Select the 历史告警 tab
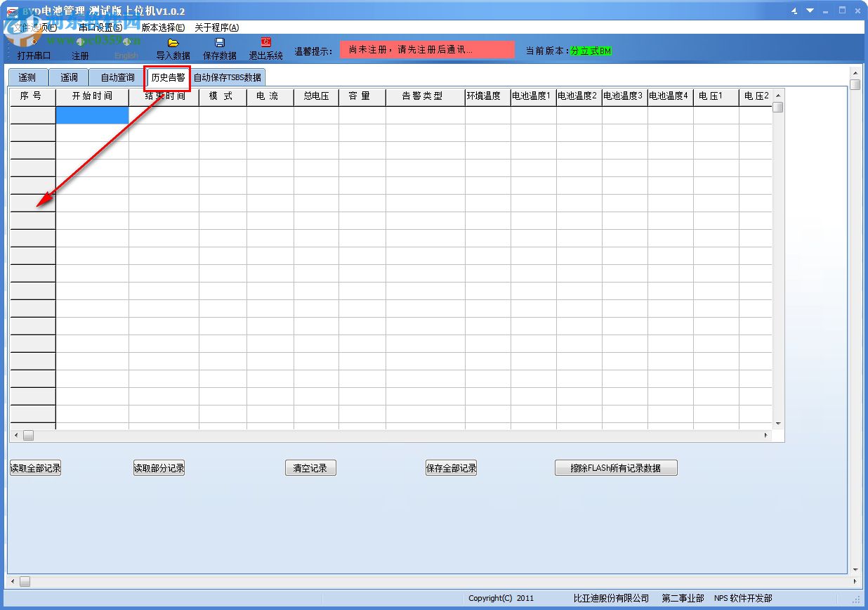868x610 pixels. click(169, 77)
